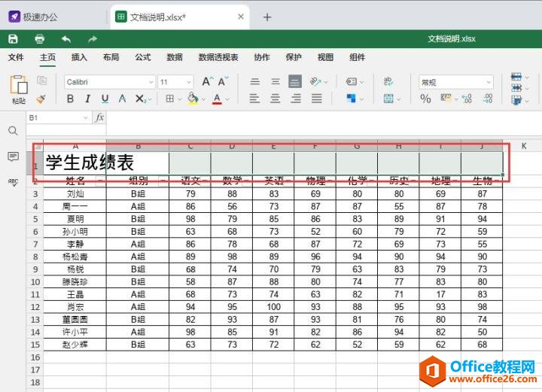Click the text orientation icon

click(315, 81)
